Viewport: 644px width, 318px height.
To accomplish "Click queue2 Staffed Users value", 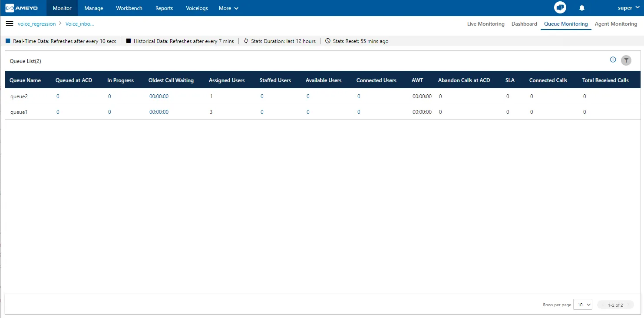I will click(262, 96).
